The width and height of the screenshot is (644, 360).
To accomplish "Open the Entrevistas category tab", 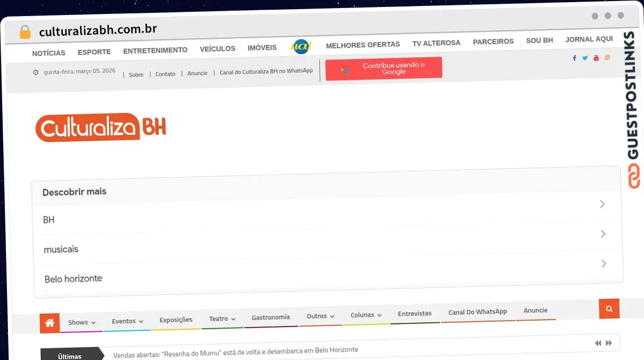I will tap(414, 313).
